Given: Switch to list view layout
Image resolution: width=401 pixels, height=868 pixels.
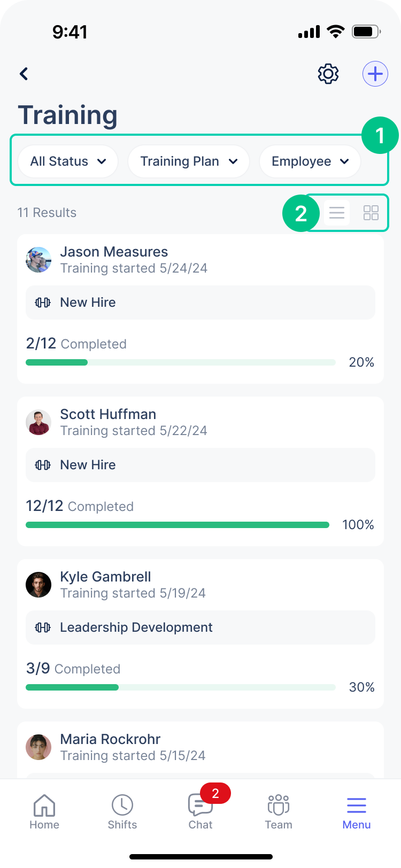Looking at the screenshot, I should 337,213.
